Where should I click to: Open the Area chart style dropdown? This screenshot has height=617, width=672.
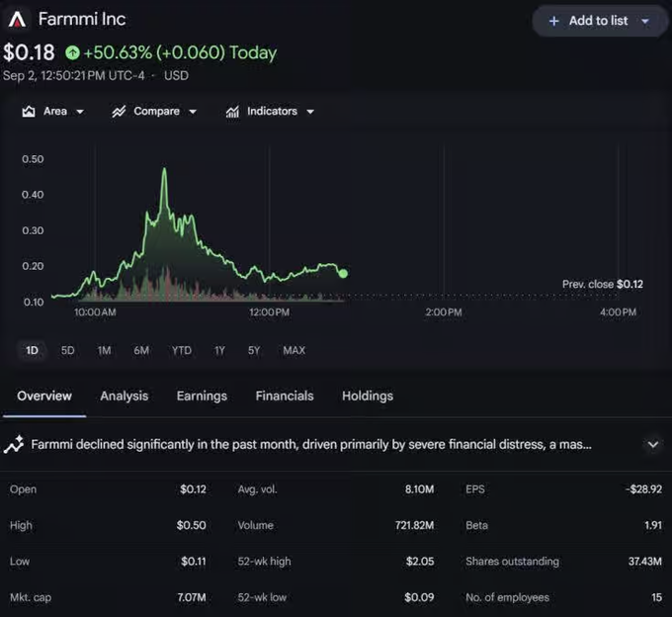pyautogui.click(x=80, y=112)
